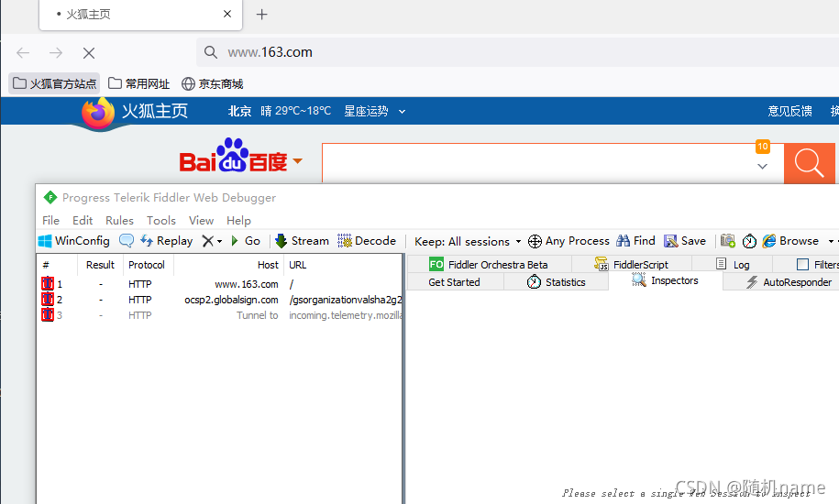This screenshot has height=504, width=839.
Task: Sort sessions by the Host column
Action: point(229,265)
